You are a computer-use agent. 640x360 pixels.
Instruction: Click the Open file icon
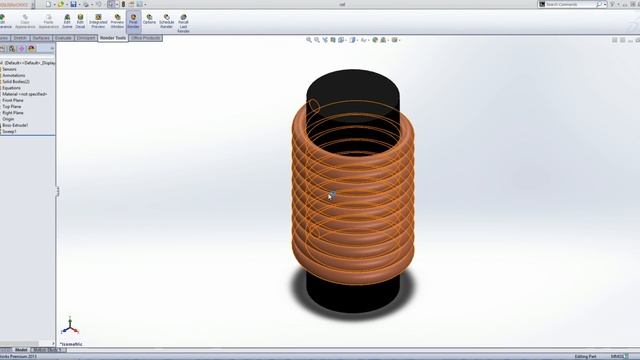tap(61, 4)
